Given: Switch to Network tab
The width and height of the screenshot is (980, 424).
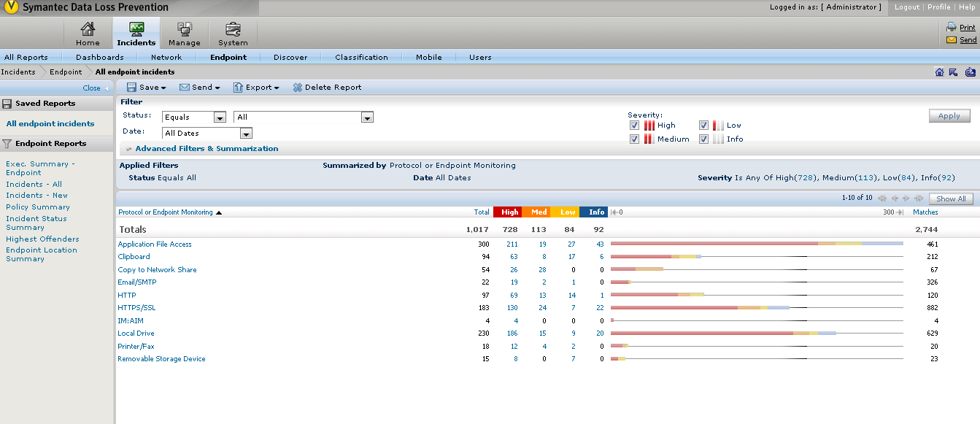Looking at the screenshot, I should tap(166, 57).
